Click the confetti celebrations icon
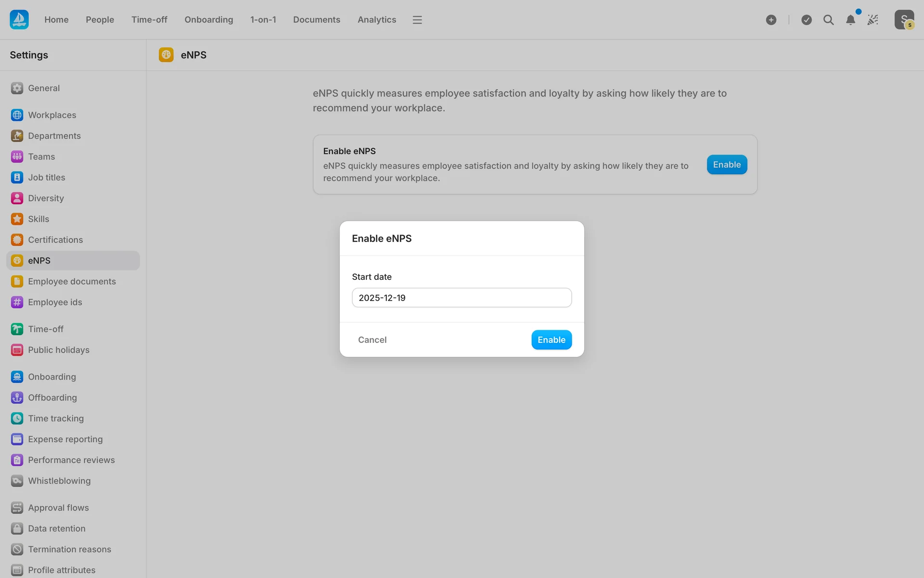924x578 pixels. click(x=873, y=20)
